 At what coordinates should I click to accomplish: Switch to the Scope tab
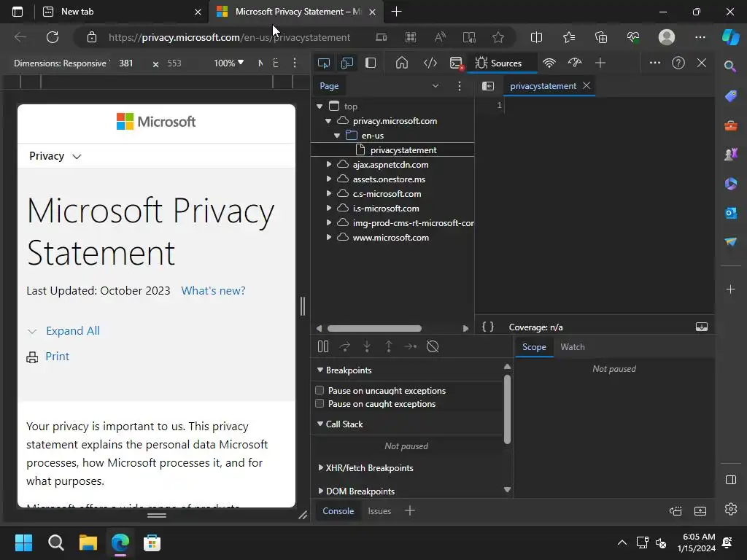click(x=534, y=347)
